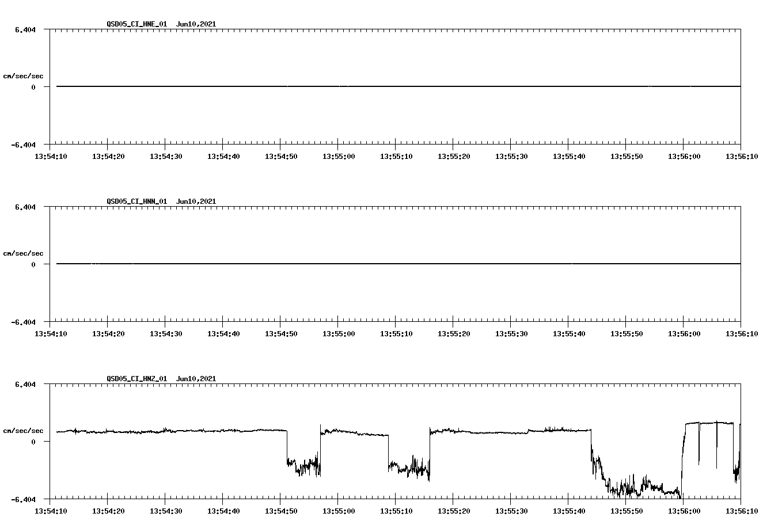Image resolution: width=782 pixels, height=532 pixels.
Task: Select 13:55:30 time label under HNN plot
Action: click(x=511, y=333)
